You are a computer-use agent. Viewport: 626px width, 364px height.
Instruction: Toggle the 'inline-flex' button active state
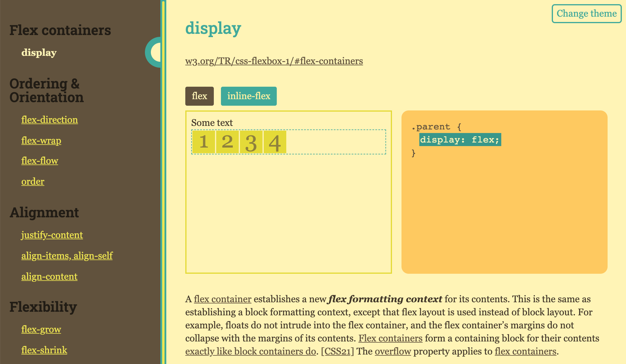tap(249, 95)
